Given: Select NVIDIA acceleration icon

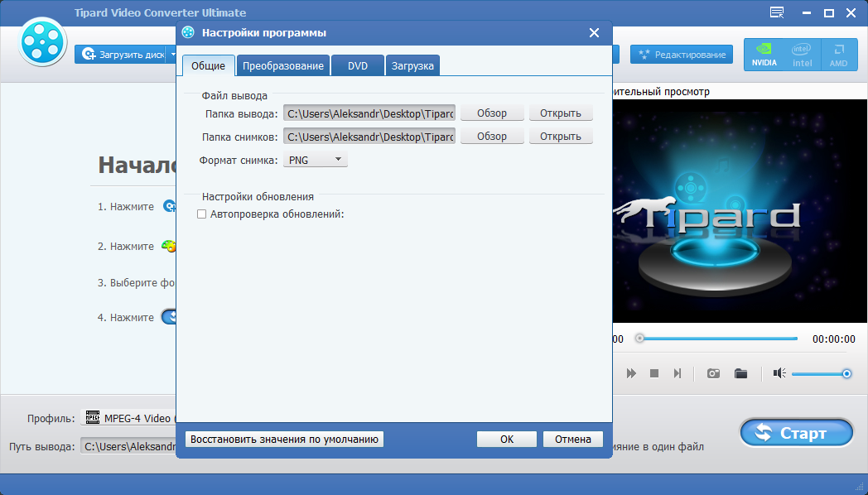Looking at the screenshot, I should (x=764, y=55).
